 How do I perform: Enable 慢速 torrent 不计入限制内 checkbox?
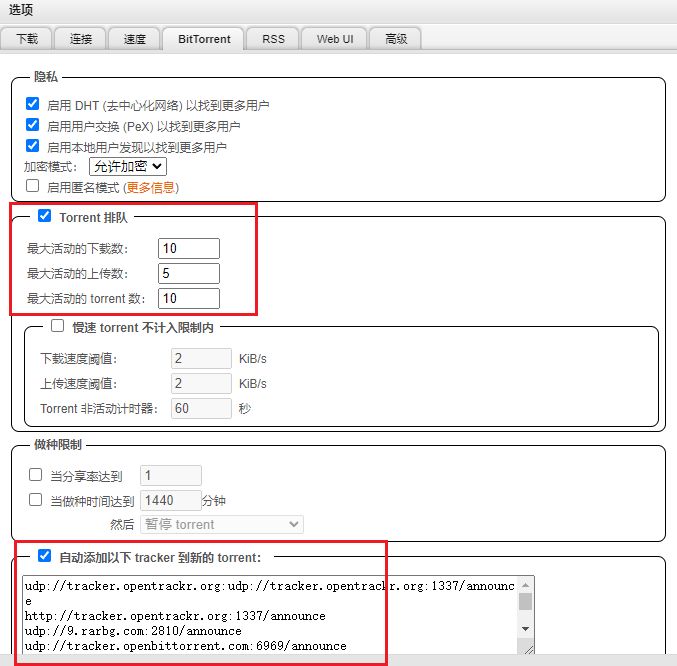pos(57,326)
